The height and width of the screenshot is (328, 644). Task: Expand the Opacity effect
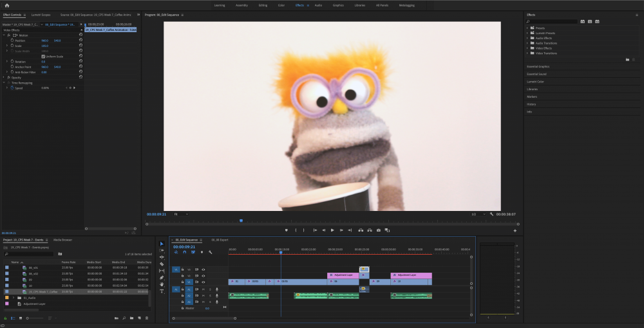coord(4,77)
